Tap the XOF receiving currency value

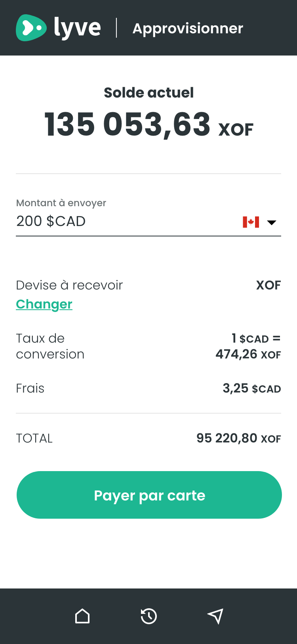tap(268, 285)
